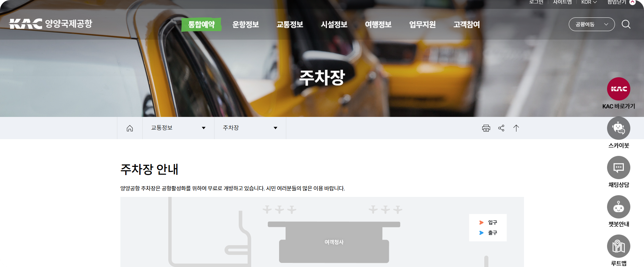Open the 루트맵 map icon

619,246
